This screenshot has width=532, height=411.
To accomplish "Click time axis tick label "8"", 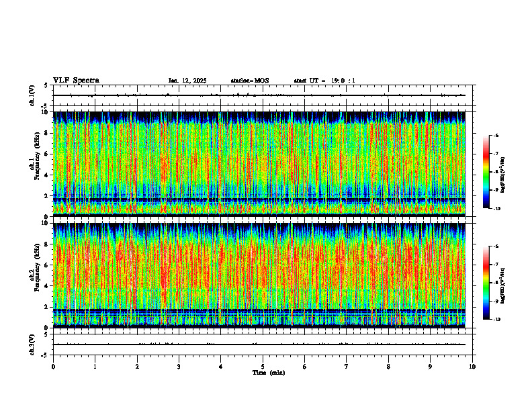I will [x=388, y=367].
